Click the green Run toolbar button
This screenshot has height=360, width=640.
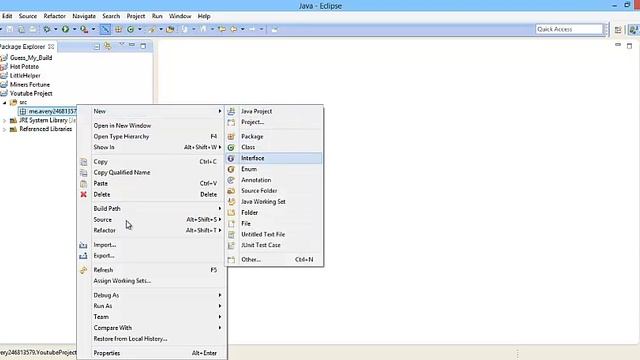65,29
